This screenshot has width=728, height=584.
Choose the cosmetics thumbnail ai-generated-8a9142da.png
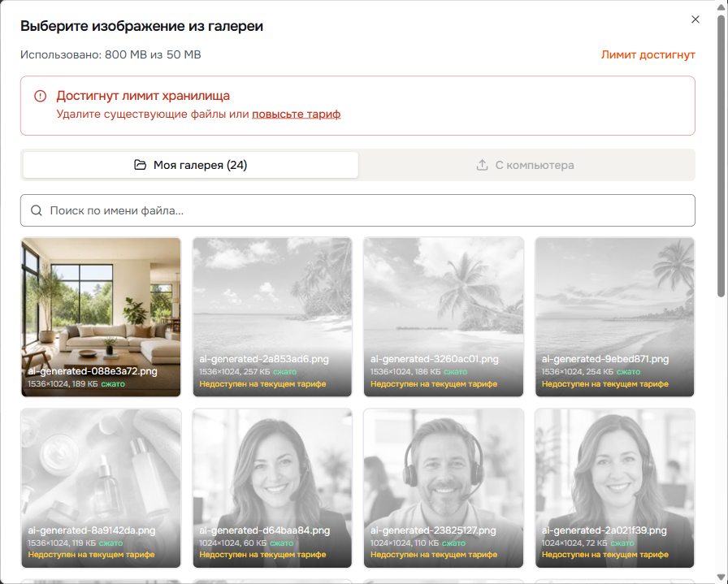(x=101, y=488)
